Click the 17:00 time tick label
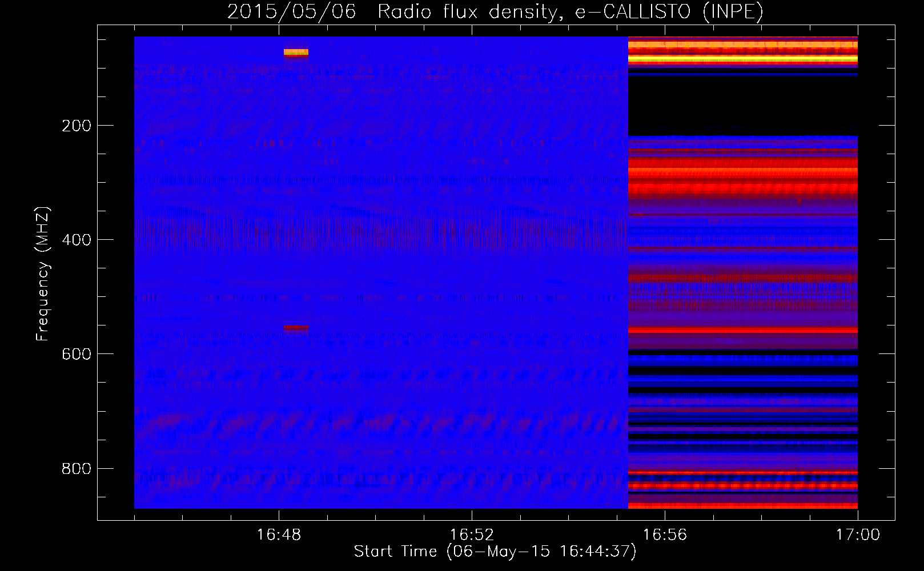Viewport: 924px width, 571px height. (858, 535)
